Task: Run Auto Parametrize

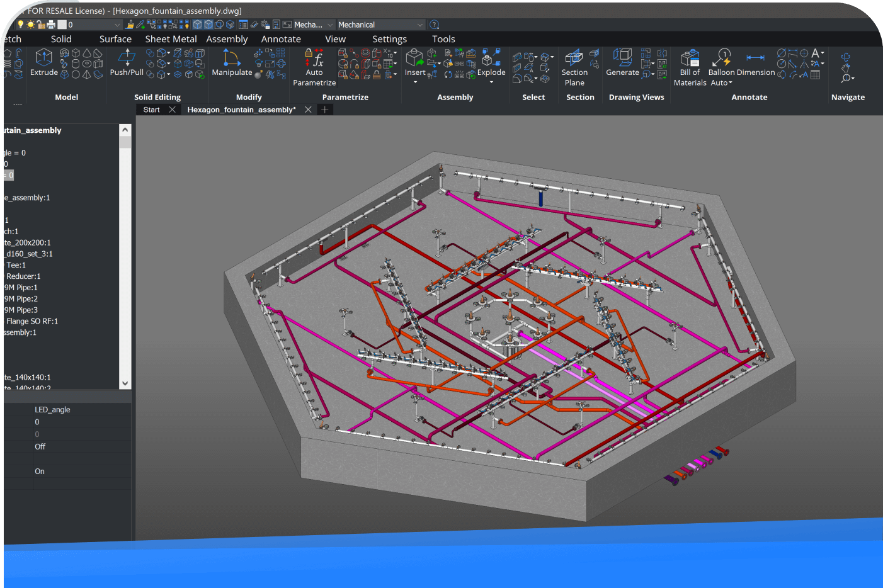Action: tap(314, 67)
